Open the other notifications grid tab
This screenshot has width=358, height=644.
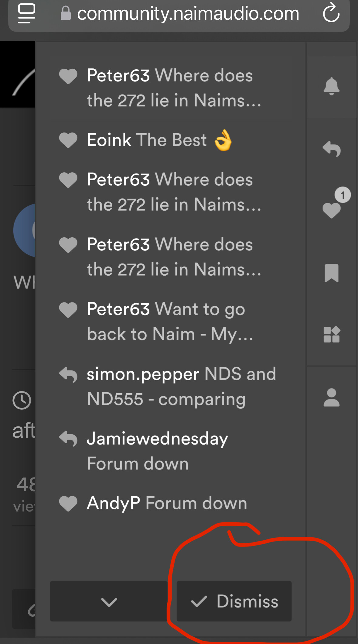[x=331, y=334]
